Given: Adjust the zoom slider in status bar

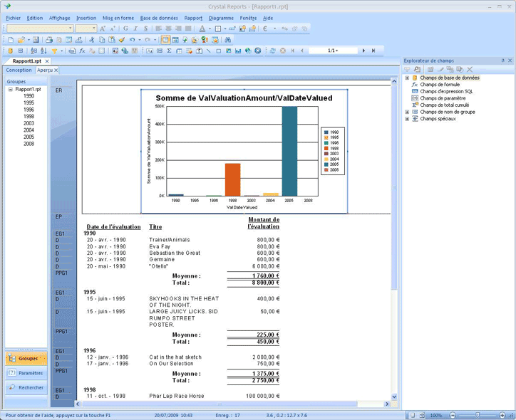Looking at the screenshot, I should coord(476,414).
